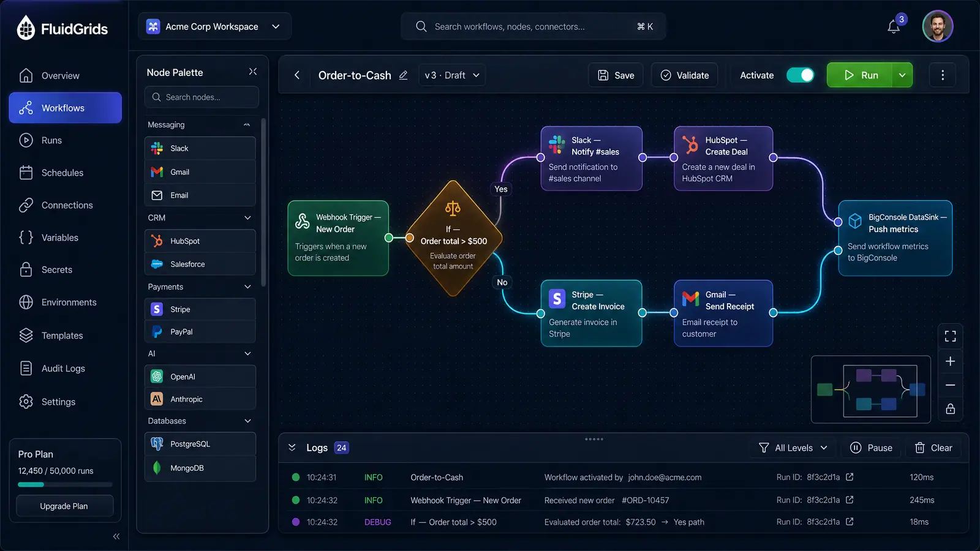
Task: Open Connections in sidebar
Action: click(x=65, y=205)
